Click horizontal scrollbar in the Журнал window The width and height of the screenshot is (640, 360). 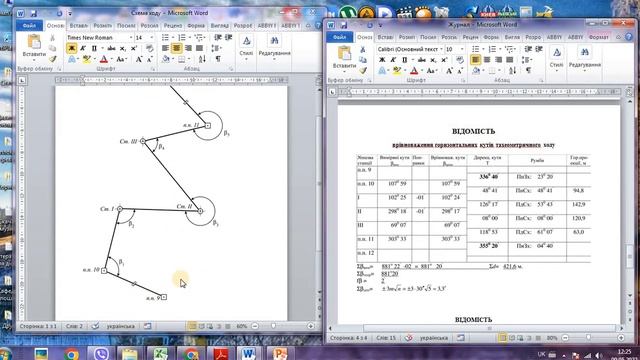[490, 328]
